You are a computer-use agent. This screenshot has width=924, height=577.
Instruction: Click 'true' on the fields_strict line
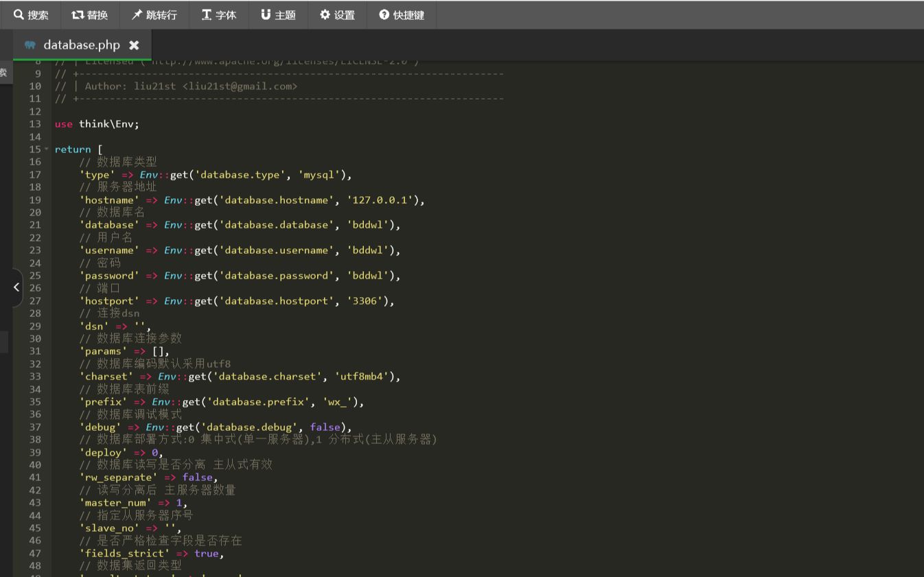207,554
